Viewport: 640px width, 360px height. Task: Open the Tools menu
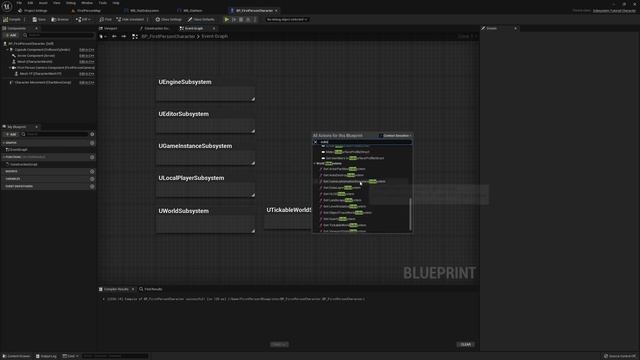[102, 3]
